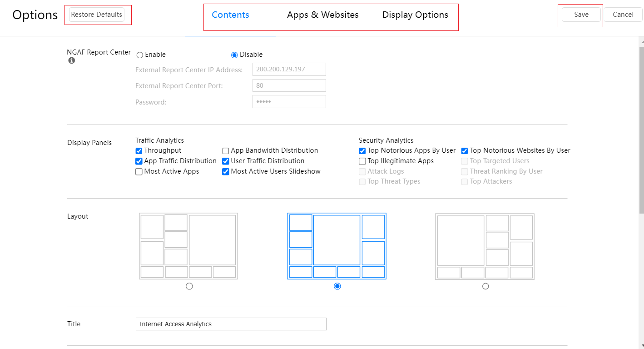Click the Save button
Screen dimensions: 644x349
581,15
